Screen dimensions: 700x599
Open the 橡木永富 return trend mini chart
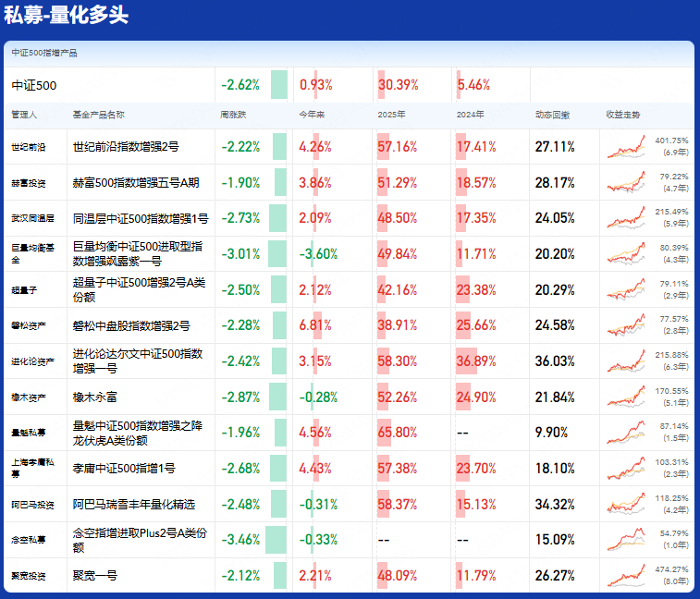pyautogui.click(x=626, y=397)
